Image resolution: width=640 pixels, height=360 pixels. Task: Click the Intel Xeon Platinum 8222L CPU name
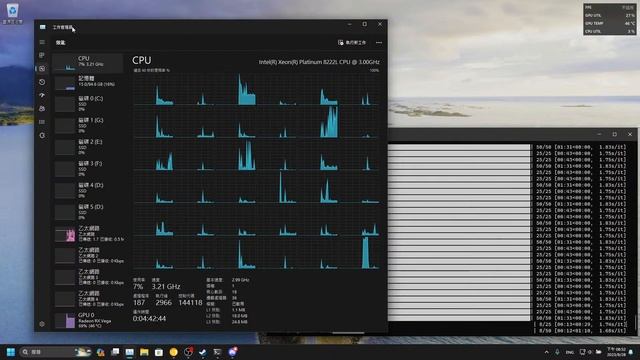pyautogui.click(x=319, y=62)
